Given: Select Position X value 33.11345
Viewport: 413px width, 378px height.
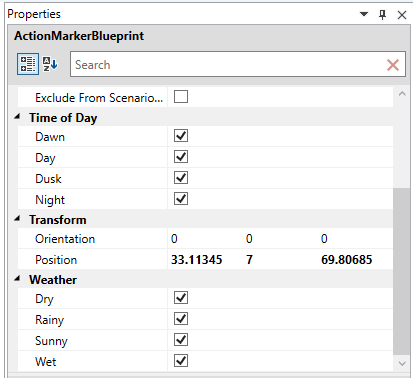Looking at the screenshot, I should tap(197, 260).
